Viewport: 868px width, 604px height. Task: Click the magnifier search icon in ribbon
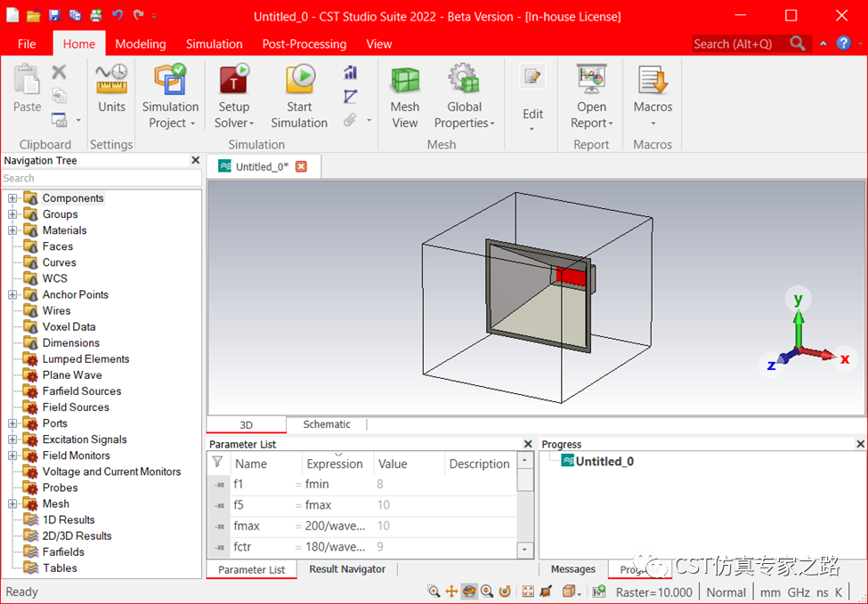click(798, 43)
